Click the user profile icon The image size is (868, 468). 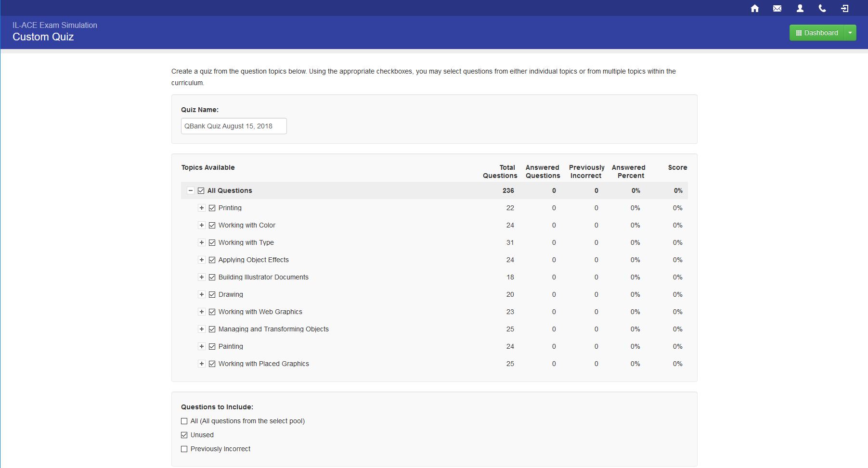click(x=800, y=8)
